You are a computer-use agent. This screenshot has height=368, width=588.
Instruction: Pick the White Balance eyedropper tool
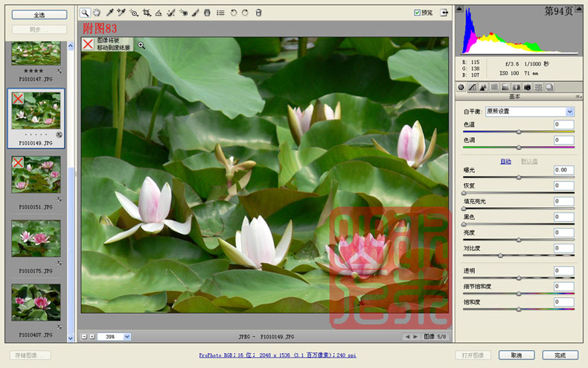[x=109, y=13]
